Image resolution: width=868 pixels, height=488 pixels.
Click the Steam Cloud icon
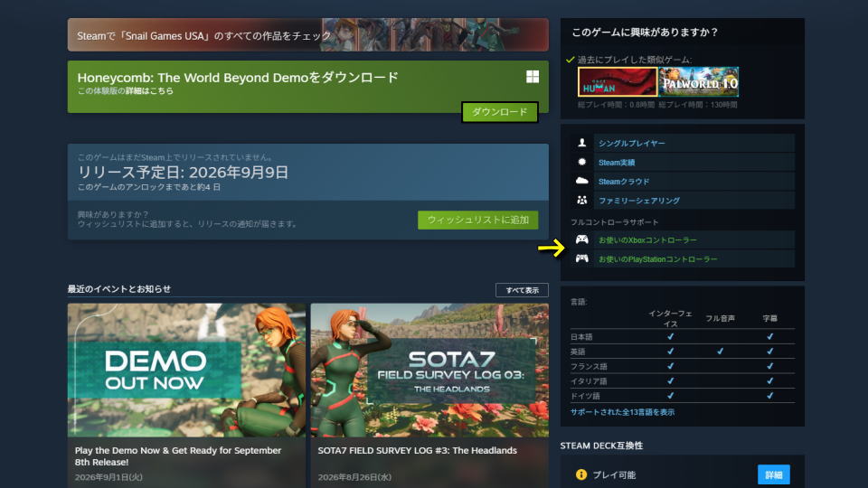pos(581,181)
